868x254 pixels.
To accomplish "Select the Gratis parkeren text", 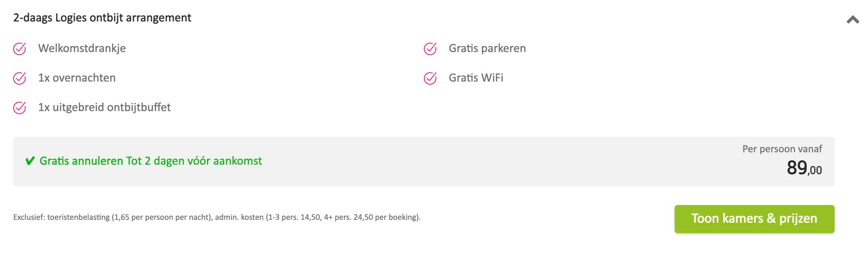I will (x=487, y=48).
